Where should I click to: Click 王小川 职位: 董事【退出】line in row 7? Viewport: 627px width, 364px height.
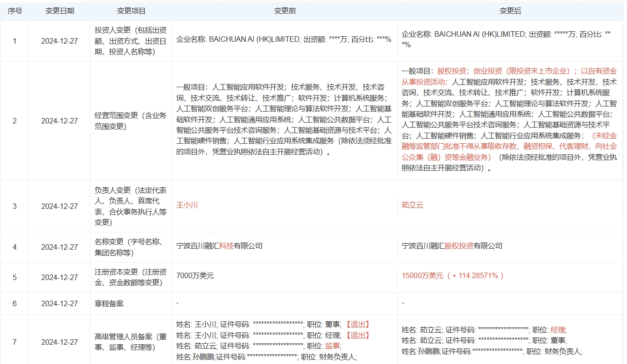273,324
